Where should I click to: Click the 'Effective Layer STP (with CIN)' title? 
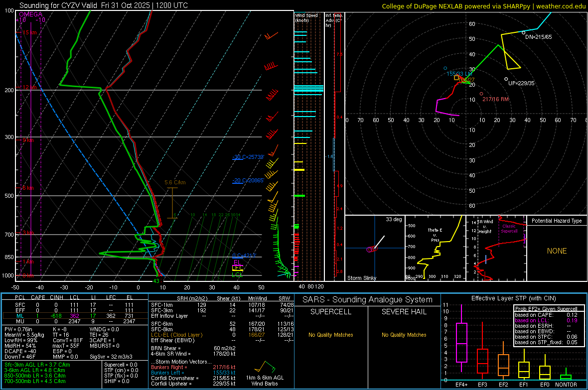click(513, 298)
